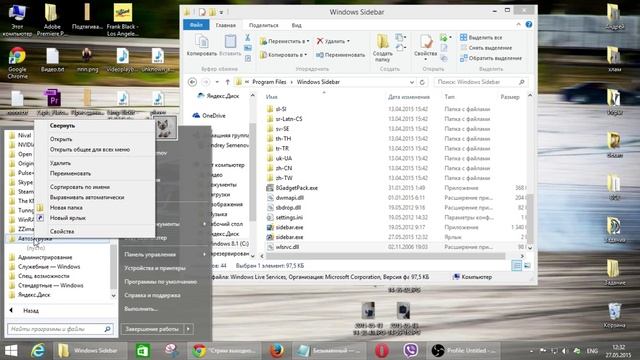Viewport: 640px width, 360px height.
Task: Click the Вставить (Paste) ribbon icon
Action: coord(230,45)
